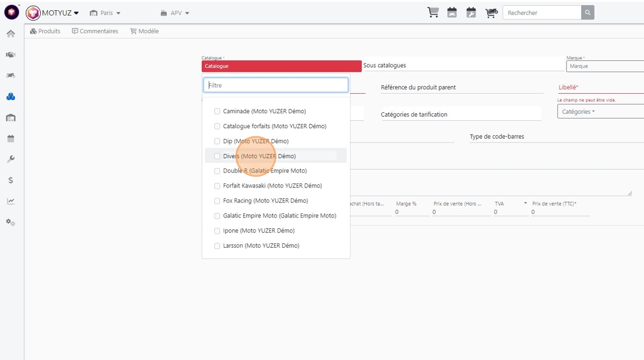Tick the Fox Racing catalogue checkbox
This screenshot has width=644, height=360.
coord(217,201)
